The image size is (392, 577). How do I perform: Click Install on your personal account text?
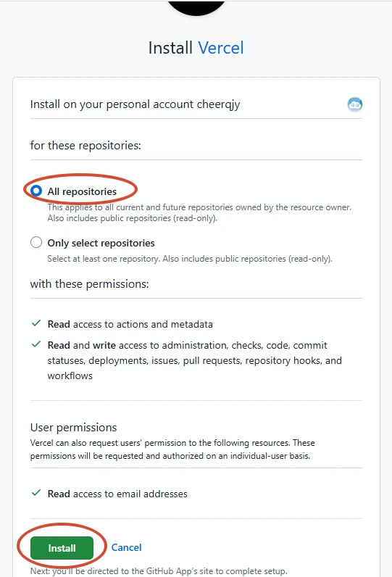point(135,104)
